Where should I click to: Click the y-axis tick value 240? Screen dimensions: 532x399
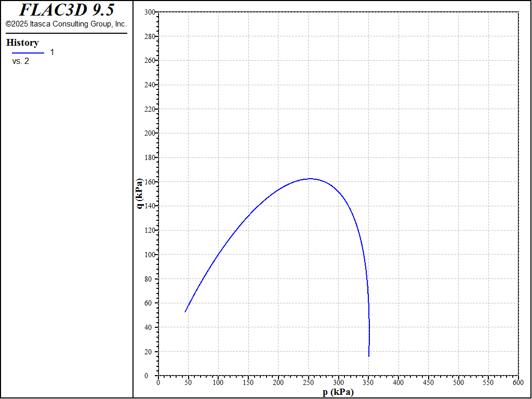click(x=150, y=85)
